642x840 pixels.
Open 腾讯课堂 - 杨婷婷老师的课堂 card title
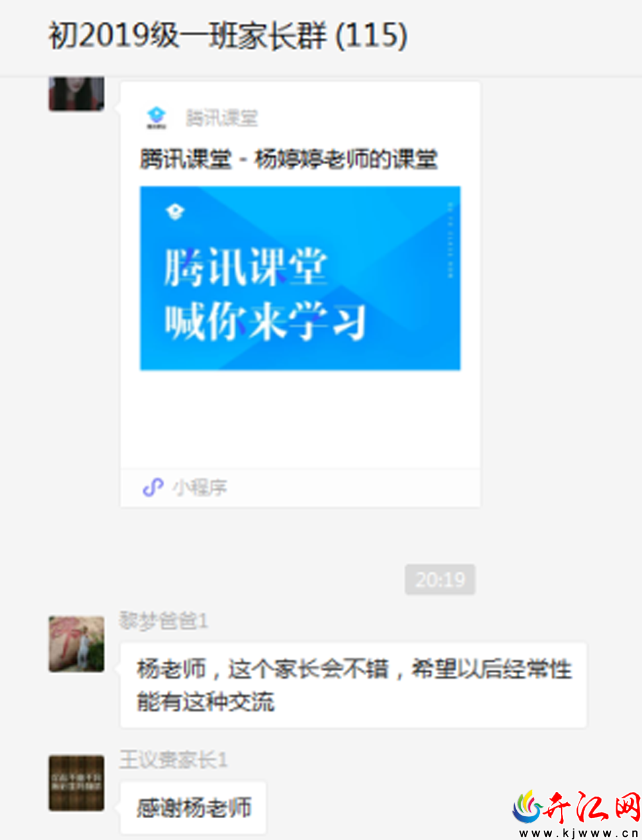tap(289, 159)
